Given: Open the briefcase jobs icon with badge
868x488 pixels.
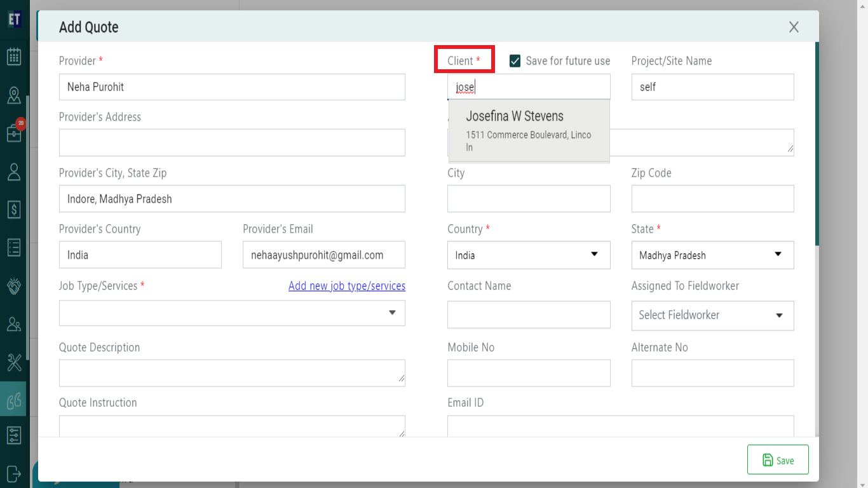Looking at the screenshot, I should (14, 133).
